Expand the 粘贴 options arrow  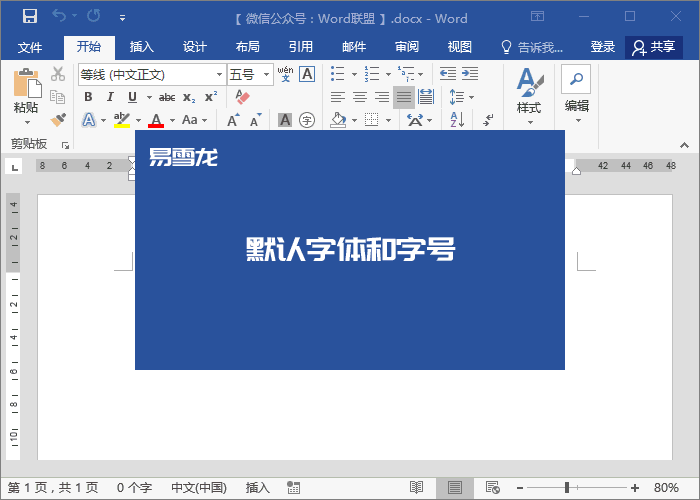(27, 122)
